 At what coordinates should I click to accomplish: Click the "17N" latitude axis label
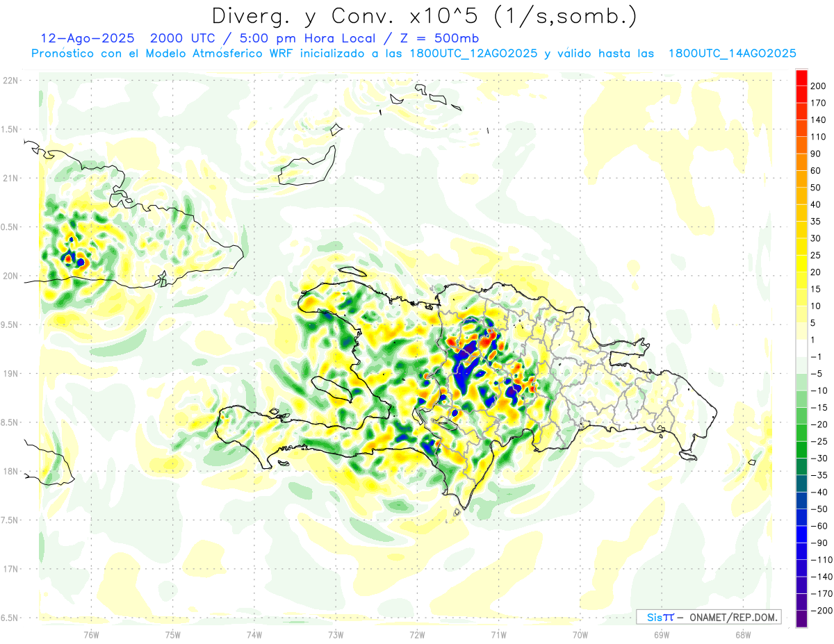pos(10,569)
